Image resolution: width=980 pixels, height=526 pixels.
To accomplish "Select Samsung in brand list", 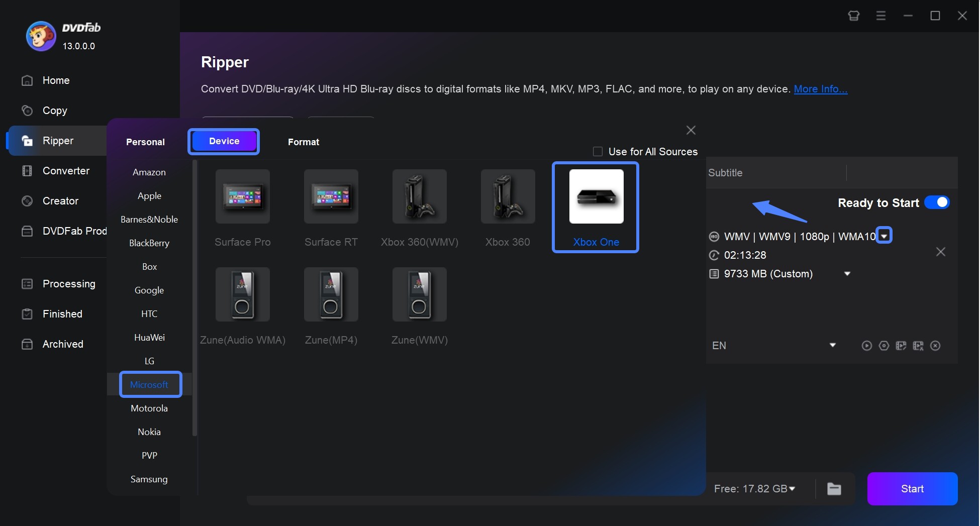I will (149, 479).
